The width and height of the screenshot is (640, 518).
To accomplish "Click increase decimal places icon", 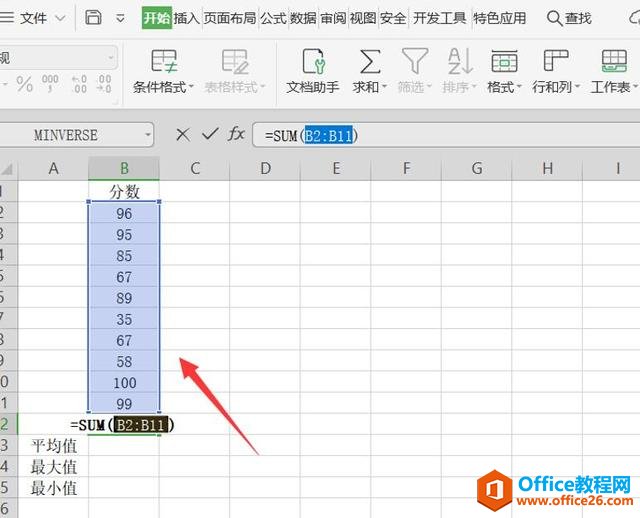I will (79, 84).
